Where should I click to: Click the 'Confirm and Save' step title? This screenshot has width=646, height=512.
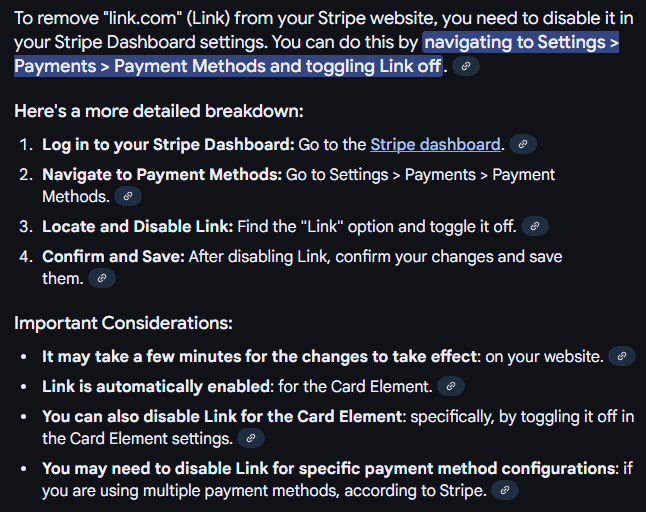coord(113,257)
